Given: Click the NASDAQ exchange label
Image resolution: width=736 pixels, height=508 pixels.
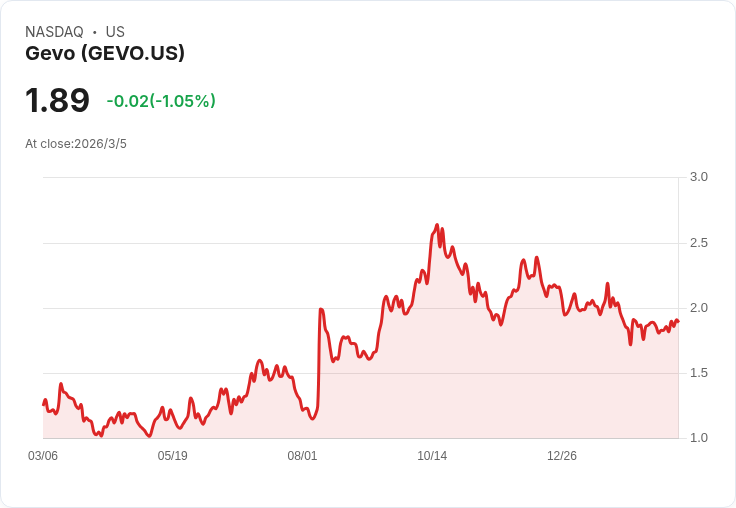Looking at the screenshot, I should tap(54, 32).
